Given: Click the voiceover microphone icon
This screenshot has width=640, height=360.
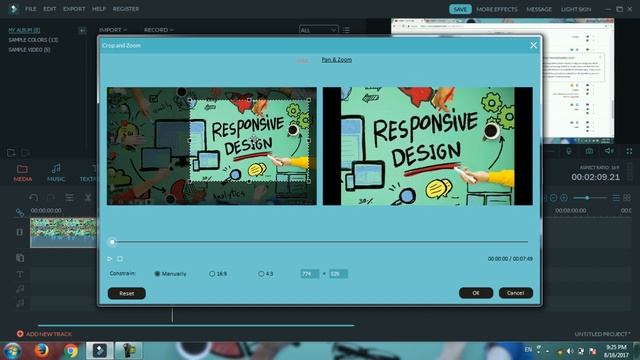Looking at the screenshot, I should (569, 151).
